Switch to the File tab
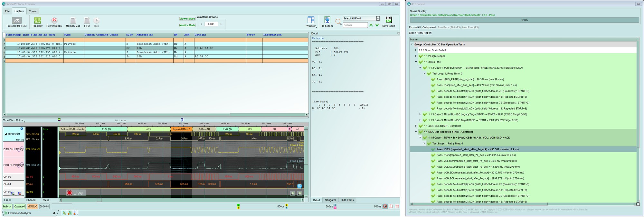 (x=7, y=11)
